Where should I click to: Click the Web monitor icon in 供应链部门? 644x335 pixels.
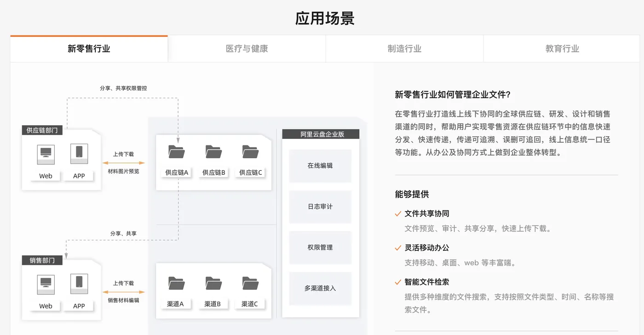tap(45, 155)
